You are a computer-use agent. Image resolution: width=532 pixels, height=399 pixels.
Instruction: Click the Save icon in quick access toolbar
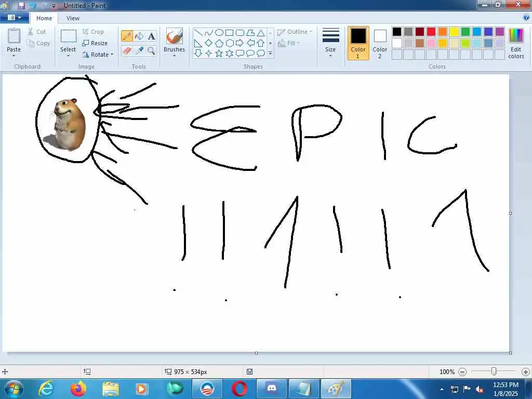tap(21, 5)
